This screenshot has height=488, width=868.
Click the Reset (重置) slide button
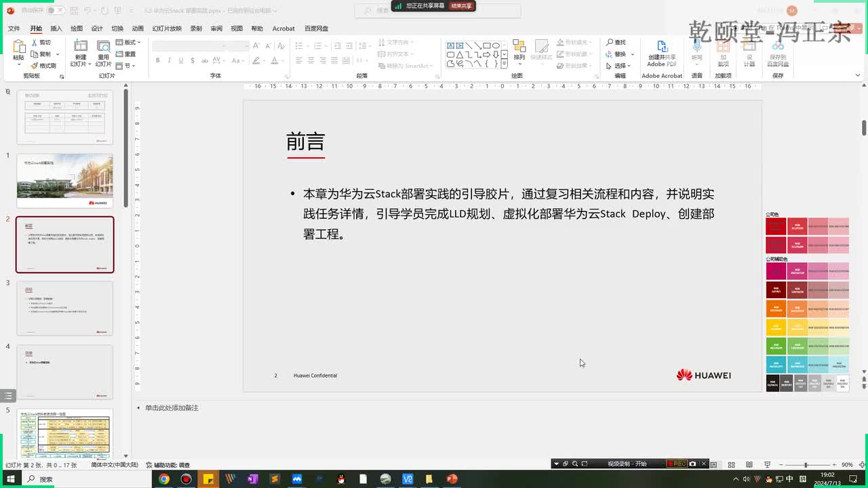point(126,54)
